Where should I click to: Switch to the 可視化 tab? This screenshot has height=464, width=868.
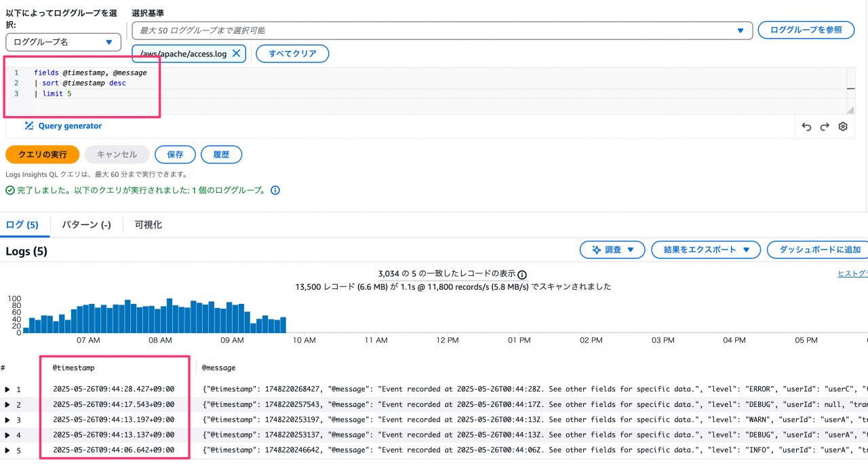click(x=149, y=225)
